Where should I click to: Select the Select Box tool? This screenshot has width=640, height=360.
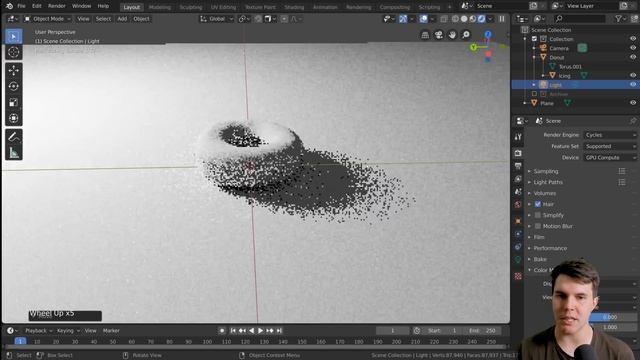coord(13,36)
